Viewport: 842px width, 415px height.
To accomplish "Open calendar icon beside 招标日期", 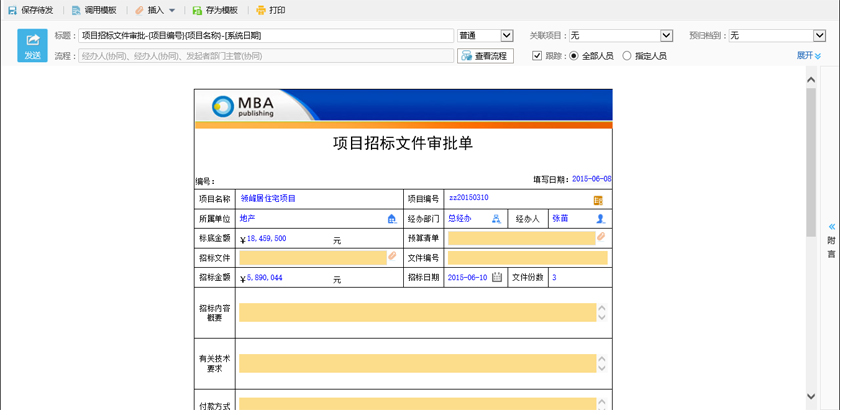I will pos(497,277).
